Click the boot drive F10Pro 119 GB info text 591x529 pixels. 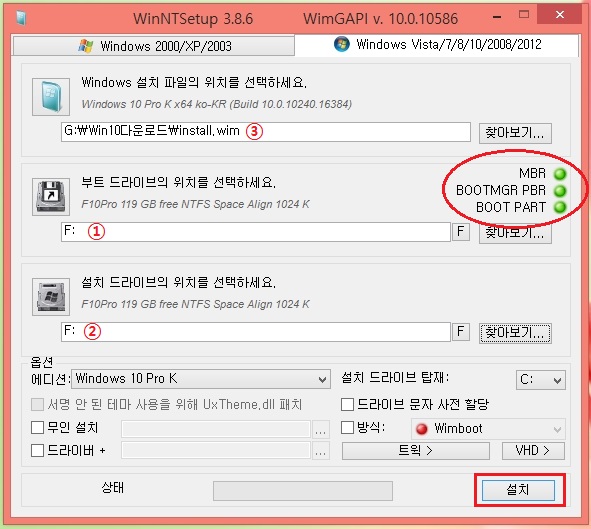click(195, 204)
